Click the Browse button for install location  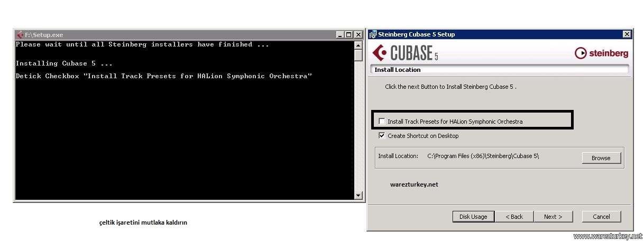pos(601,158)
